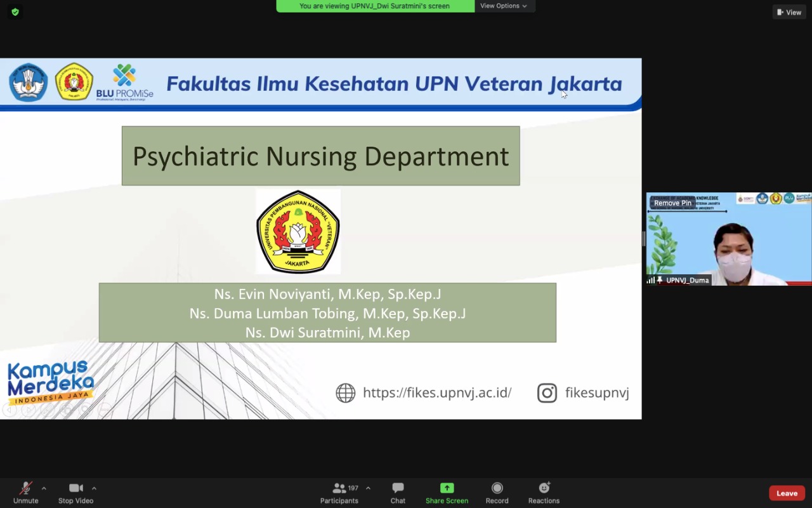This screenshot has height=508, width=812.
Task: Open the View layout menu
Action: (x=789, y=12)
